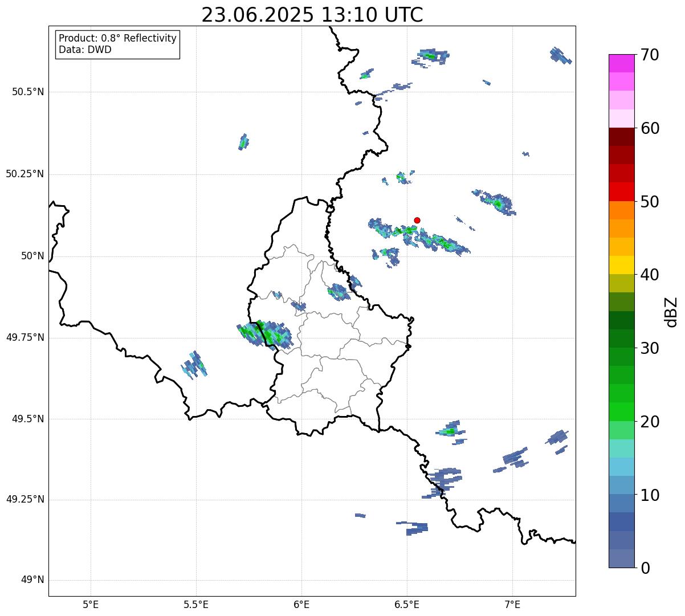The image size is (685, 616).
Task: Click the 49.75°N latitude label
Action: click(25, 337)
